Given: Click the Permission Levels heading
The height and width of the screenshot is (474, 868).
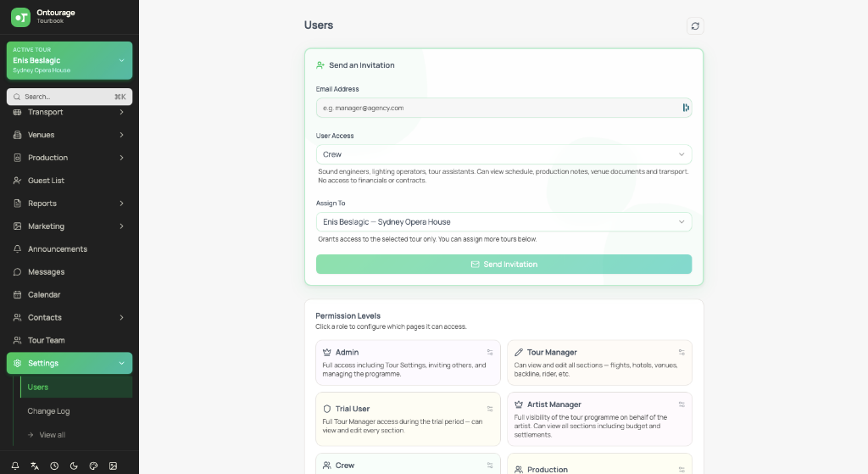Looking at the screenshot, I should (348, 315).
